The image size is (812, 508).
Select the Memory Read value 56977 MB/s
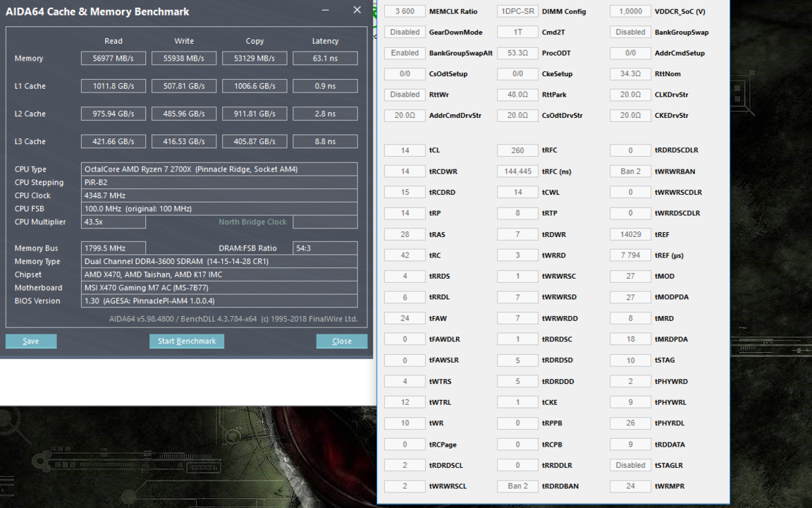click(x=113, y=58)
